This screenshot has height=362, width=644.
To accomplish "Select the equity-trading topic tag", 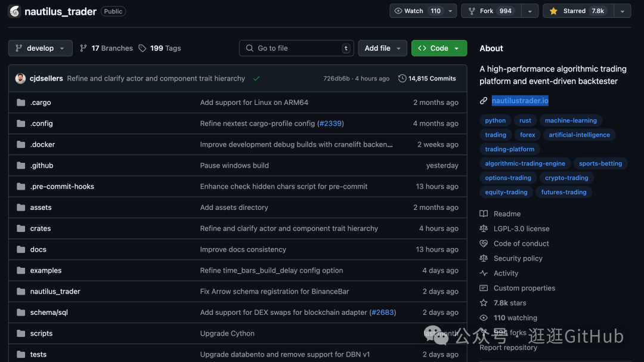I will 506,192.
